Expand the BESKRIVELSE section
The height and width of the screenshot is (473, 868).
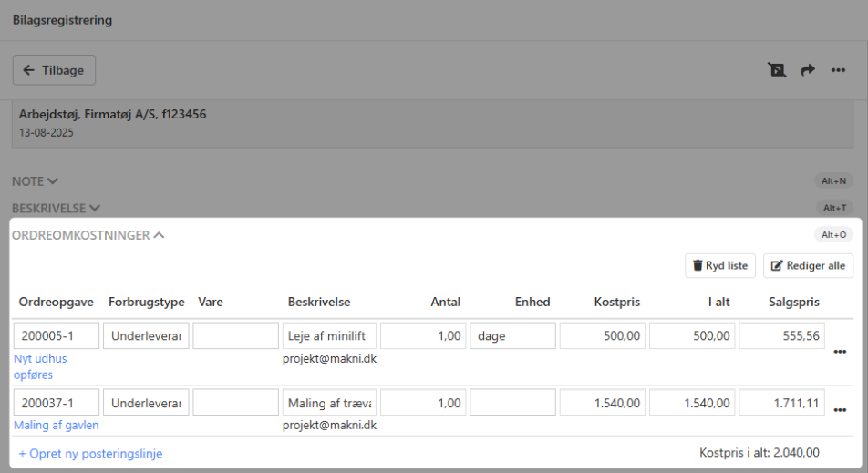tap(56, 209)
